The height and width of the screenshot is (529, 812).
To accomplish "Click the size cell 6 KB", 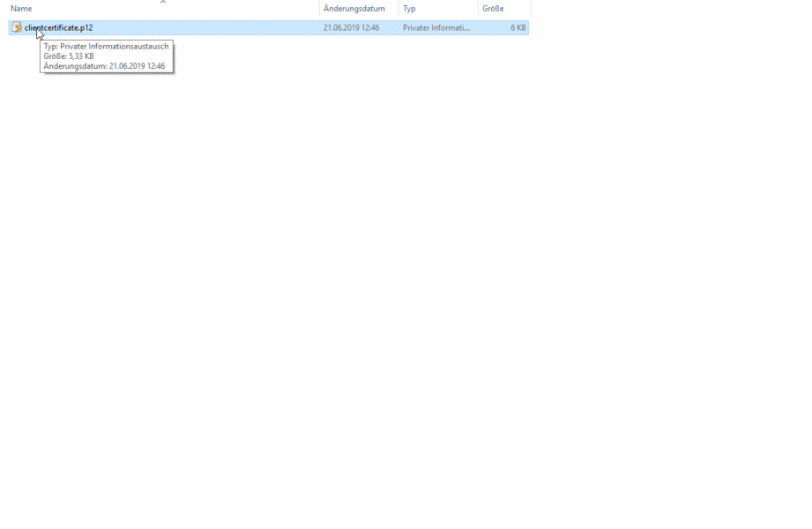I will pos(518,28).
